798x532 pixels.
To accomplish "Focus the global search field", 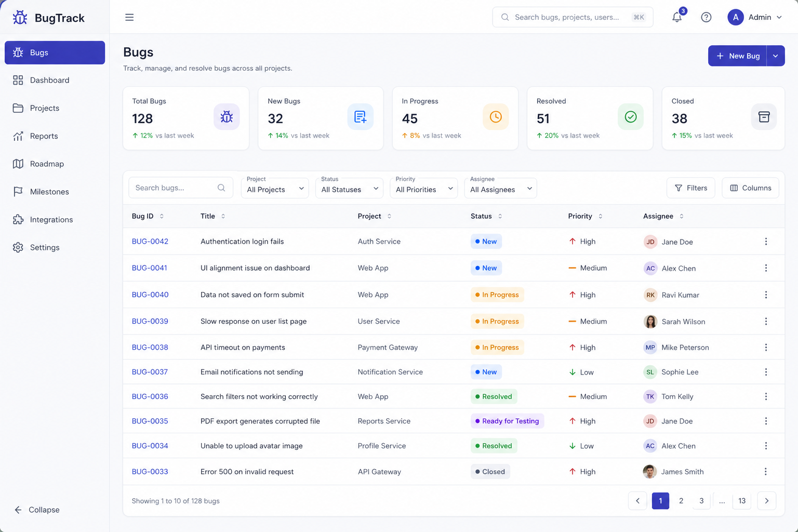I will (x=573, y=17).
